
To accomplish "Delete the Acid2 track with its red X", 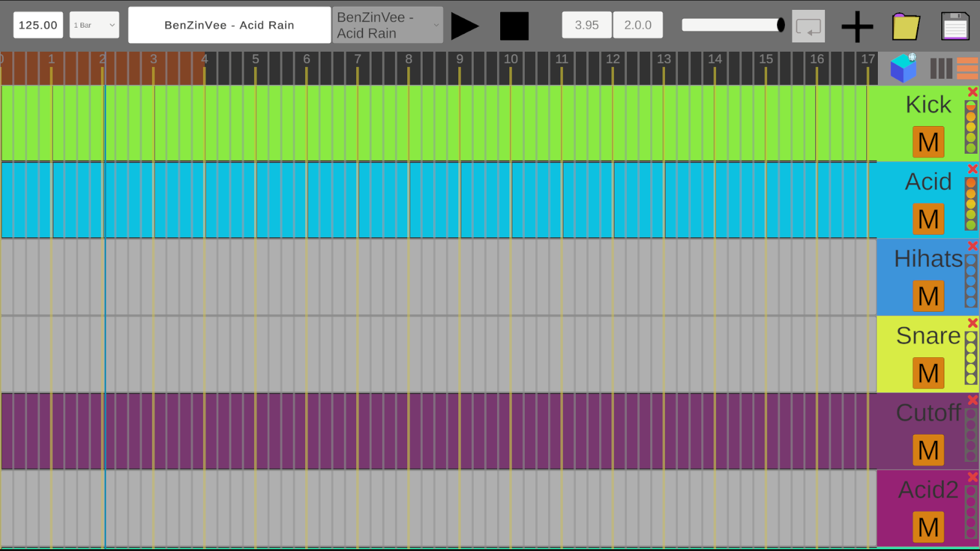I will [973, 477].
